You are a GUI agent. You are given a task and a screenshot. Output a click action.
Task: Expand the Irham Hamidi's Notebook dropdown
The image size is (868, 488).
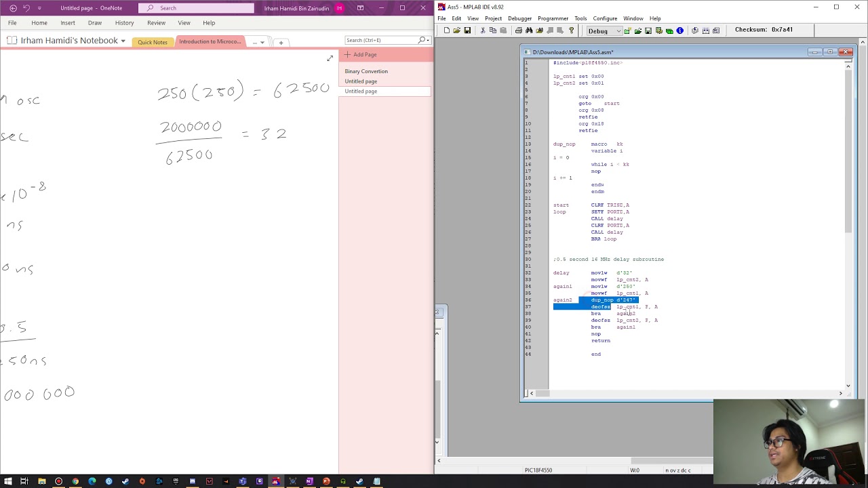[123, 41]
